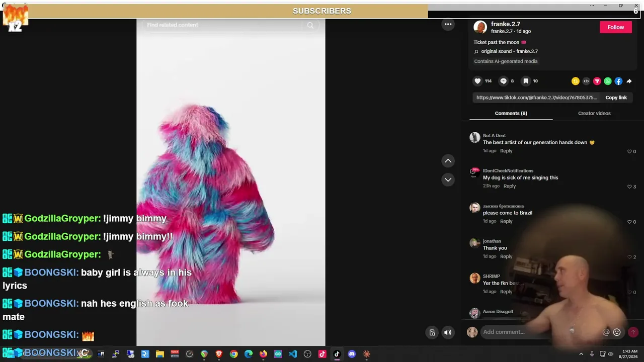Open more share options arrow
Image resolution: width=644 pixels, height=362 pixels.
(x=629, y=81)
